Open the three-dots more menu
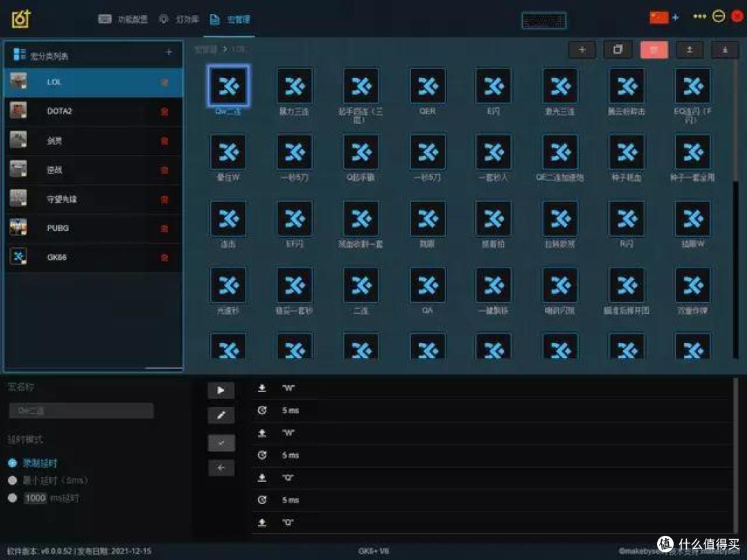747x560 pixels. [x=699, y=17]
